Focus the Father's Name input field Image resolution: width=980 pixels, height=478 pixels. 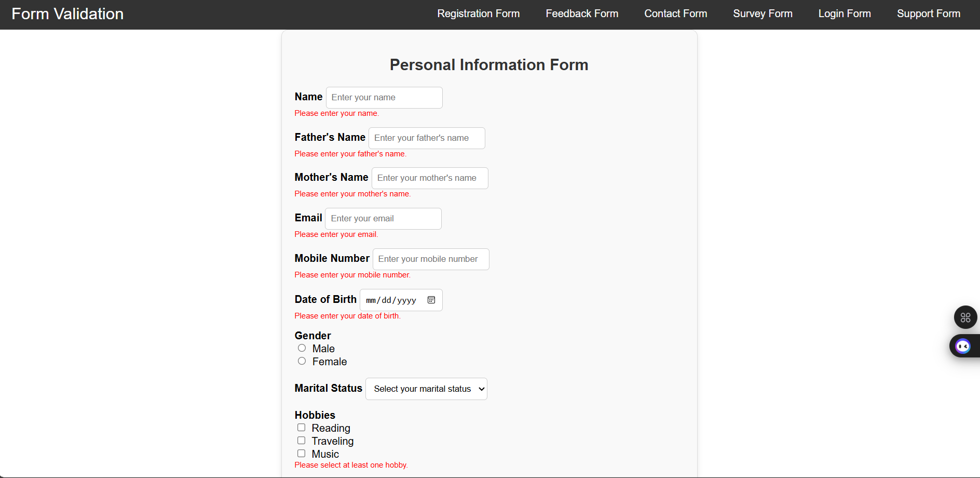point(426,138)
